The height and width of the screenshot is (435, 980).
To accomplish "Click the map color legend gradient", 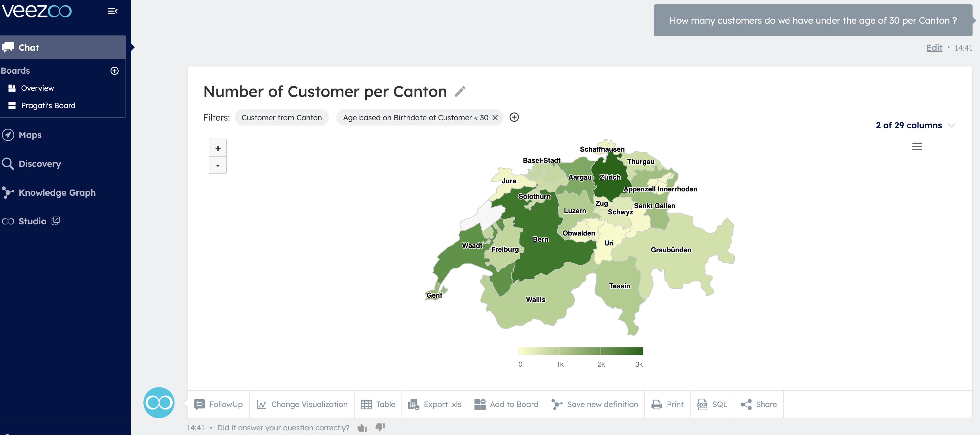I will tap(580, 351).
